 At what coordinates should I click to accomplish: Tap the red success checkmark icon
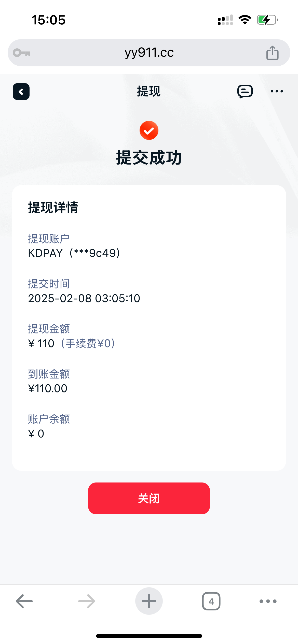149,130
